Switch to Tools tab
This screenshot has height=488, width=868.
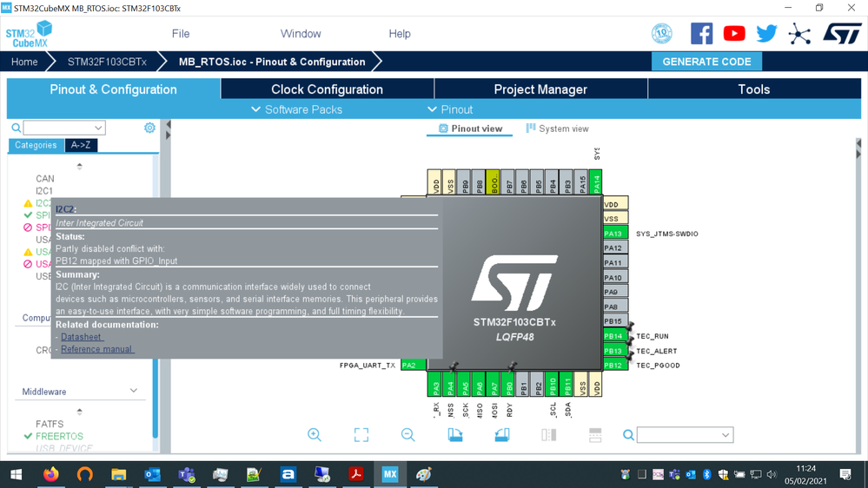[754, 89]
